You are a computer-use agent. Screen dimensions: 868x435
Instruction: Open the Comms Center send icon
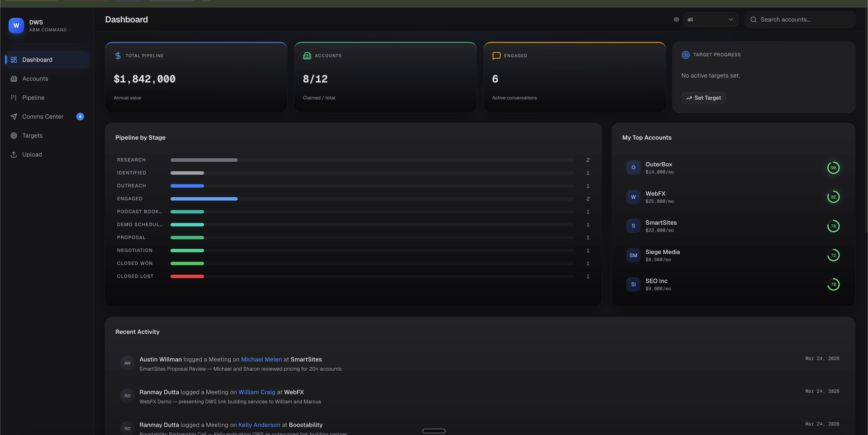pyautogui.click(x=14, y=116)
